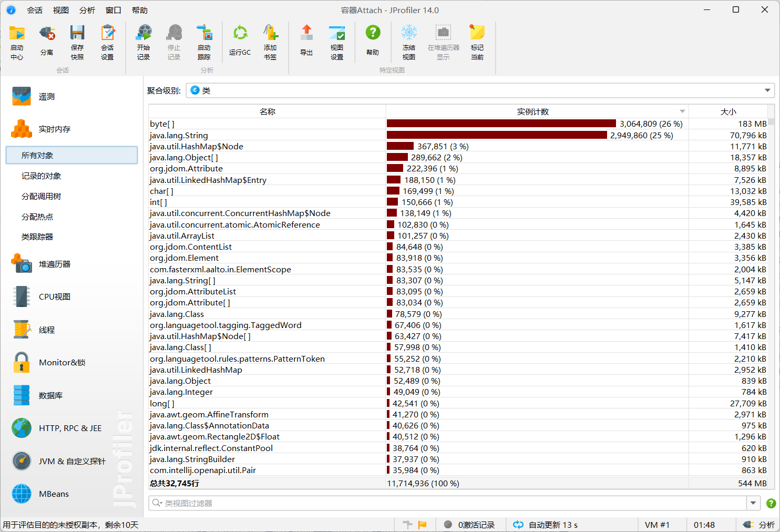Select the org.languagetool.tagging.TaggedWord row
The image size is (780, 532).
458,325
